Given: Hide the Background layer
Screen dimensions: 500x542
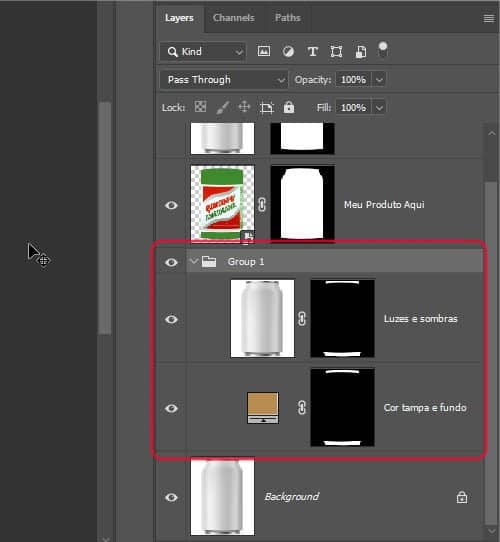Looking at the screenshot, I should [x=171, y=497].
